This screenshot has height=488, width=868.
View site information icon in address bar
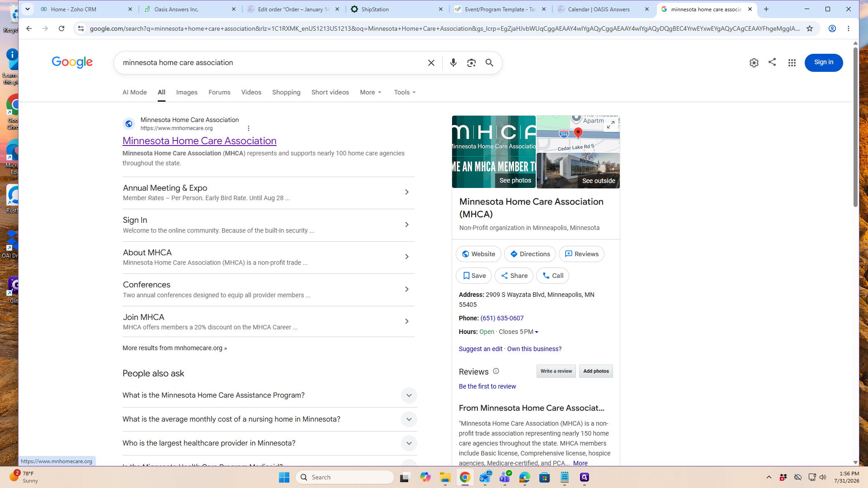click(80, 28)
